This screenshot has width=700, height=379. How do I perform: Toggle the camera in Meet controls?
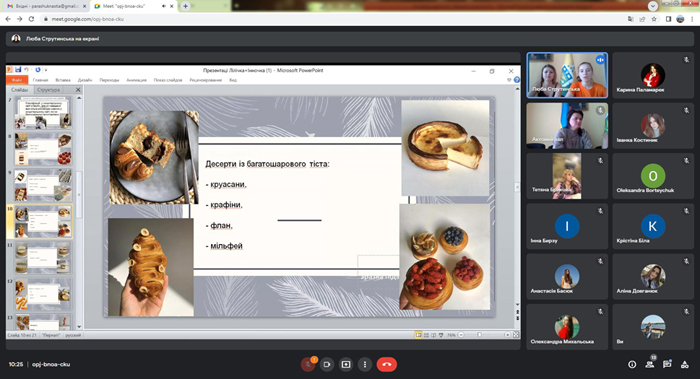(x=326, y=364)
